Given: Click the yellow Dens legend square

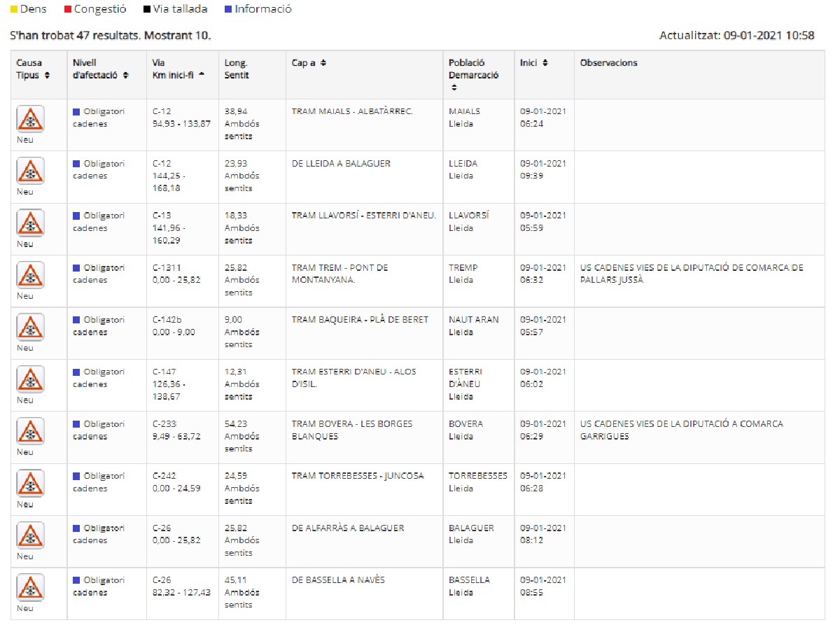Looking at the screenshot, I should click(13, 10).
